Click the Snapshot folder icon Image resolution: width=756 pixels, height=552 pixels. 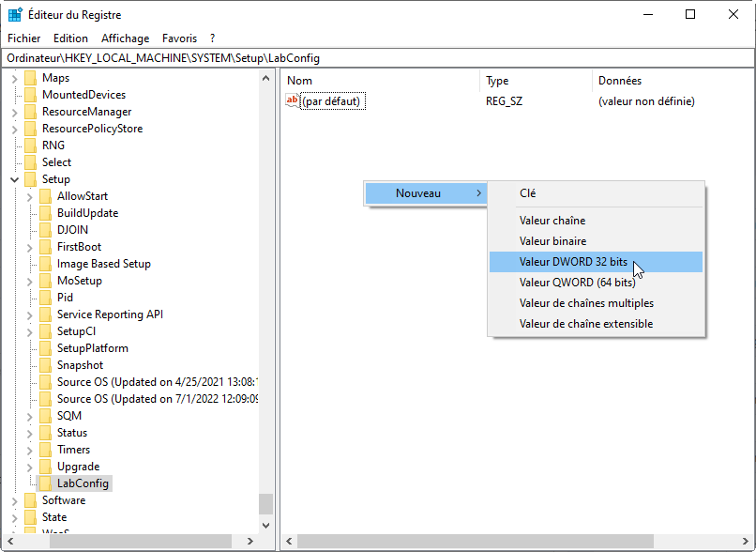45,365
